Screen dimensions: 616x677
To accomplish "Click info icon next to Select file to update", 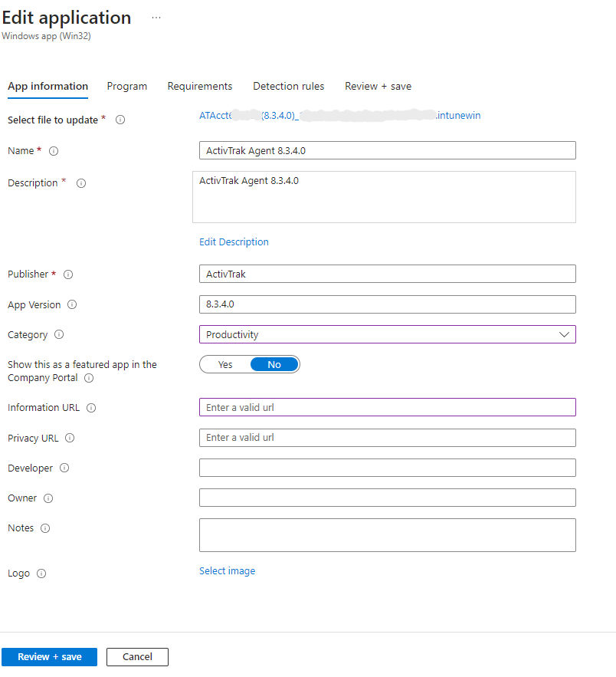I will [120, 120].
